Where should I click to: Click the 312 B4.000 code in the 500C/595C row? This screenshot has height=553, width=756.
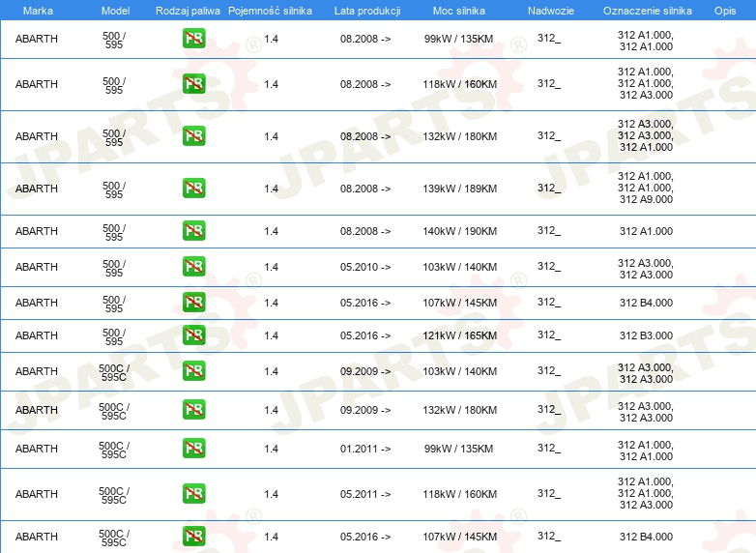(x=646, y=537)
